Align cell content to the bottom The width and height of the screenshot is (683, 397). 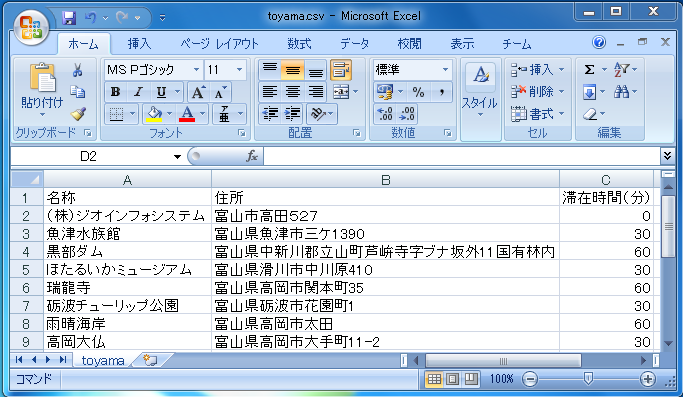(x=315, y=70)
